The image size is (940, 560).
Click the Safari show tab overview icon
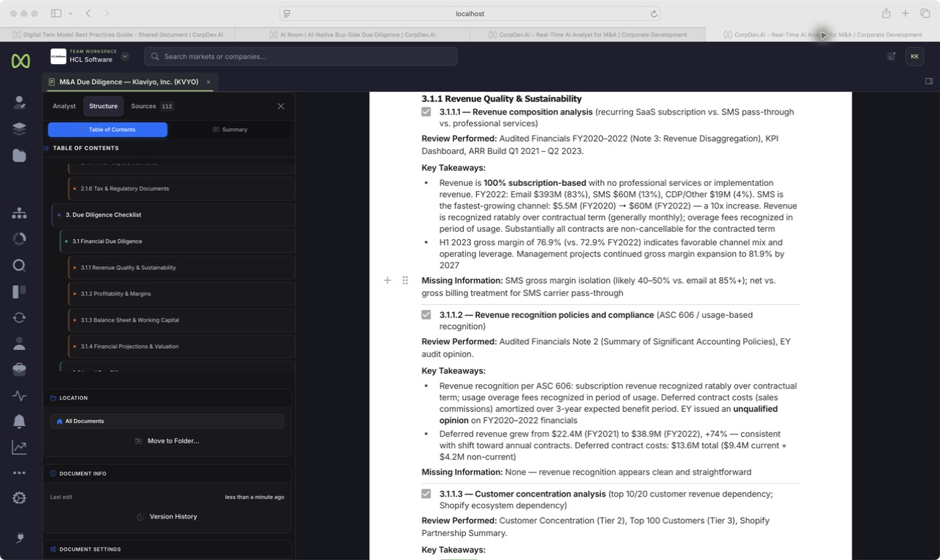click(x=925, y=13)
